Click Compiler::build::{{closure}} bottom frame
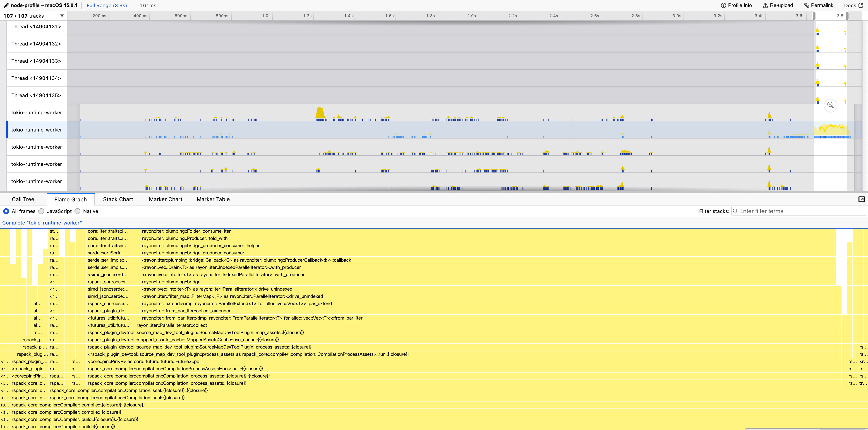 click(439, 427)
